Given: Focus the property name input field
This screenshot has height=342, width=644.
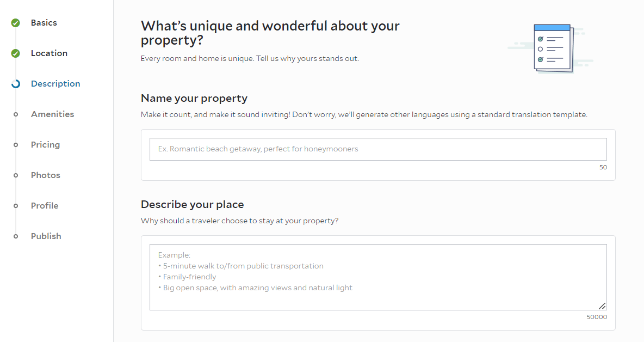Looking at the screenshot, I should click(378, 149).
